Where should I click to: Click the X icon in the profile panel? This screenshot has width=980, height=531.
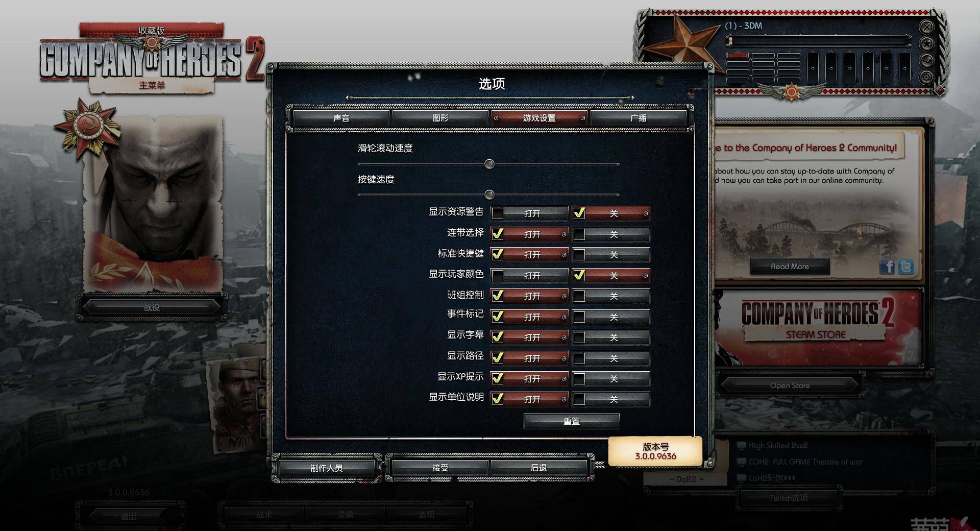[926, 27]
